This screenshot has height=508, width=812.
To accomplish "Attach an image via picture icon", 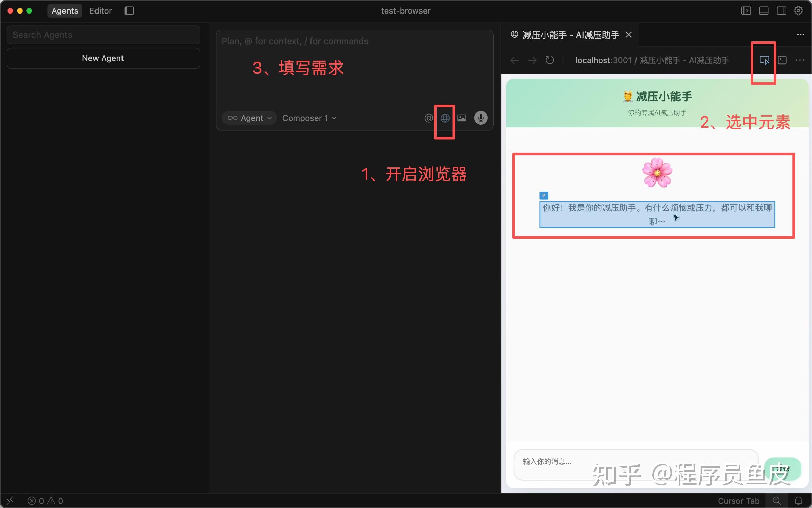I will 462,118.
